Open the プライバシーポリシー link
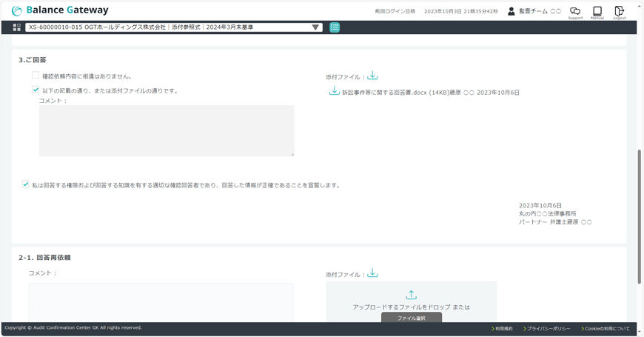The width and height of the screenshot is (644, 337). pos(548,328)
